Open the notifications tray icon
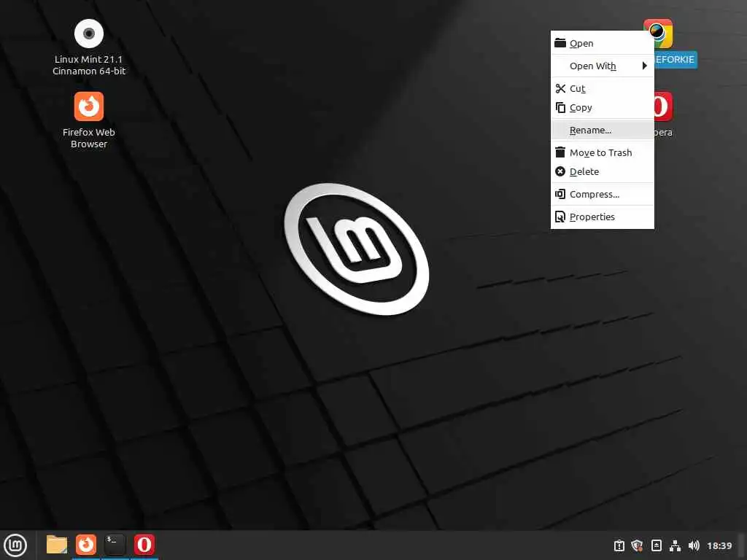The width and height of the screenshot is (747, 560). click(619, 545)
